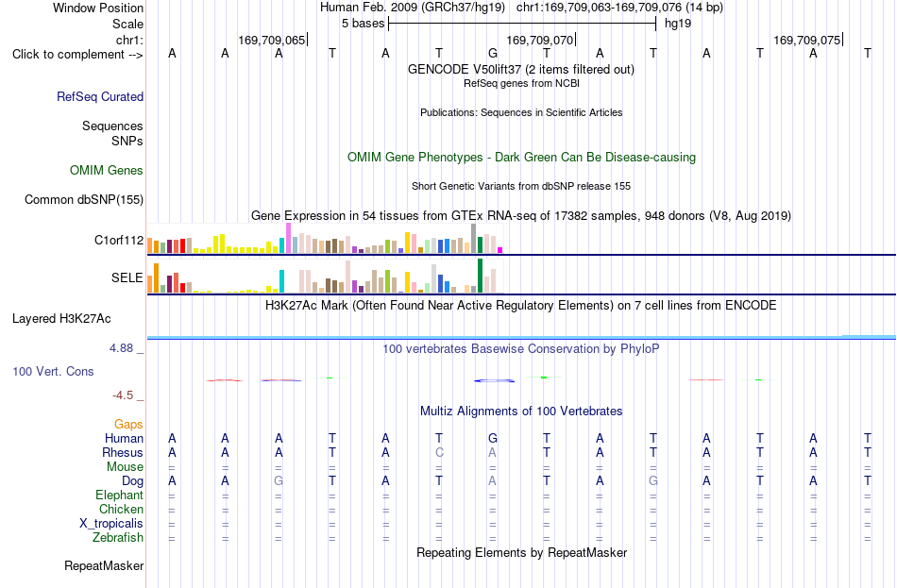Click Publications: Sequences in Scientific Articles title

(x=521, y=112)
